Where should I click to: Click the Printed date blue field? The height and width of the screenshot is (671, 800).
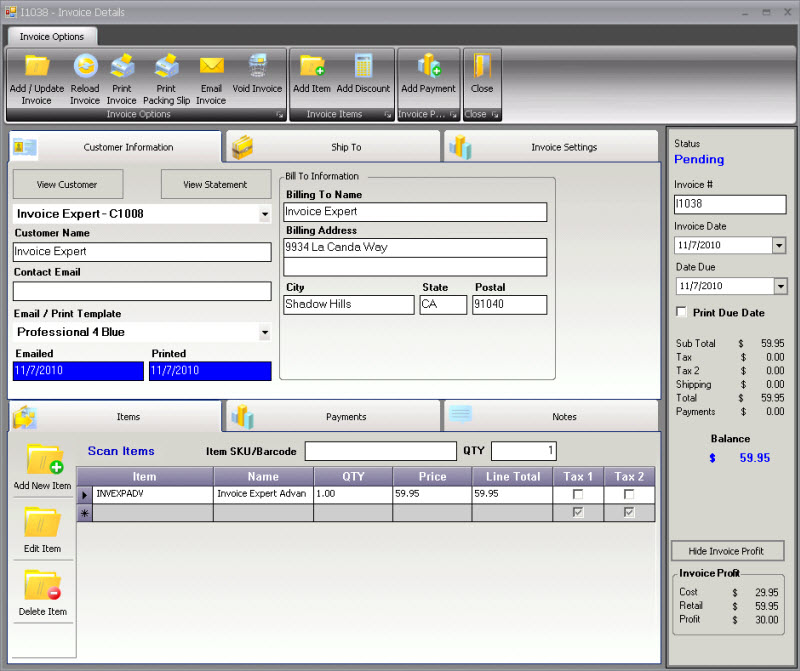210,371
